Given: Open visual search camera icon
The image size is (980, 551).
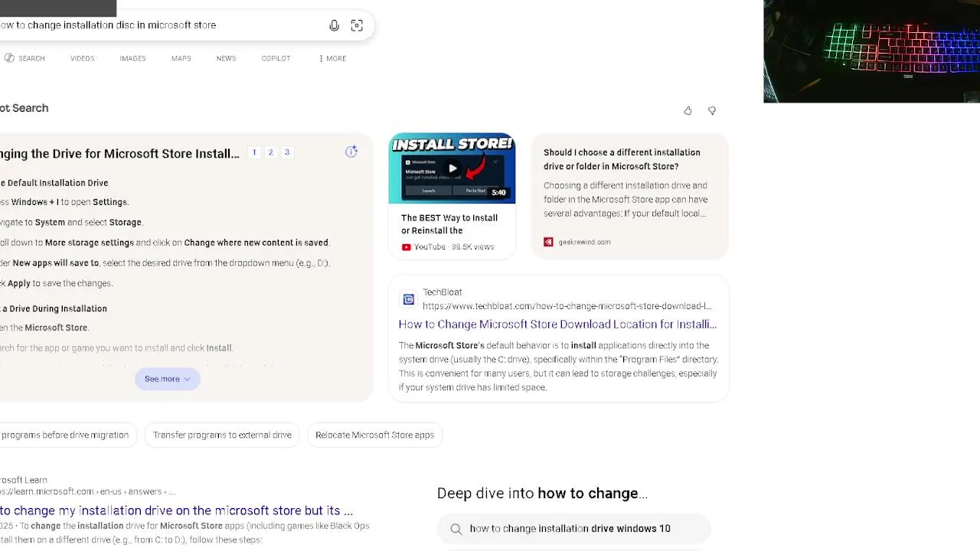Looking at the screenshot, I should pos(357,25).
